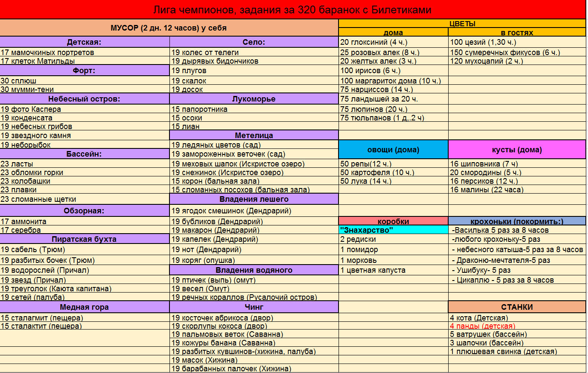Select the "Небесный остров:" header
The image size is (588, 373).
tap(84, 99)
